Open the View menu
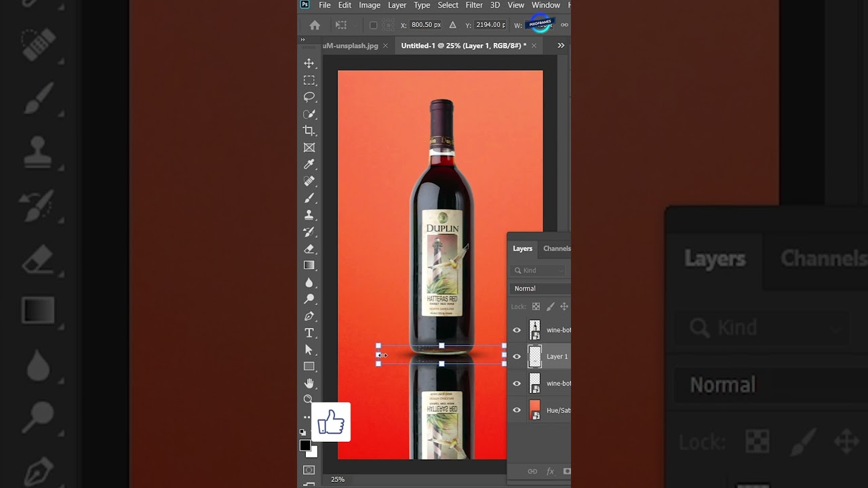 pyautogui.click(x=516, y=5)
